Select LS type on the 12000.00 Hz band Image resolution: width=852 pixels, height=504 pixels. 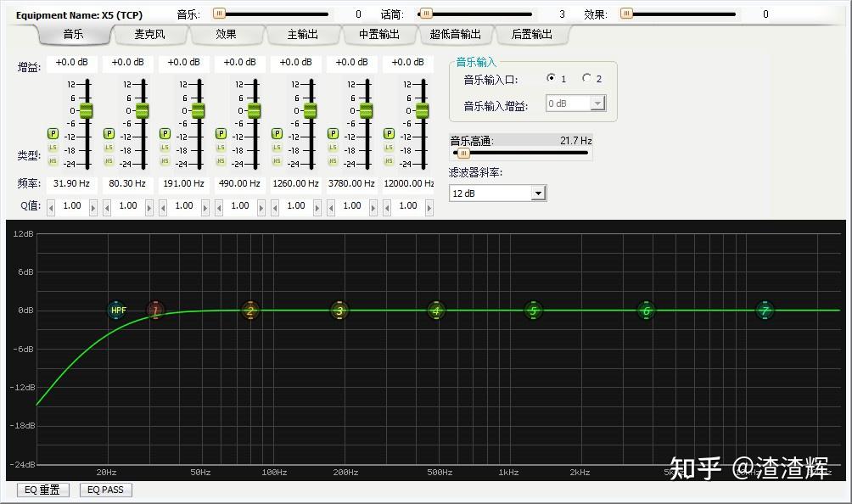[x=389, y=147]
